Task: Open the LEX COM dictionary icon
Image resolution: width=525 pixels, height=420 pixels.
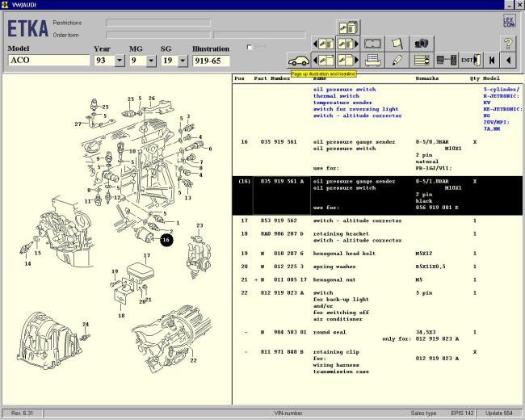Action: (x=509, y=22)
